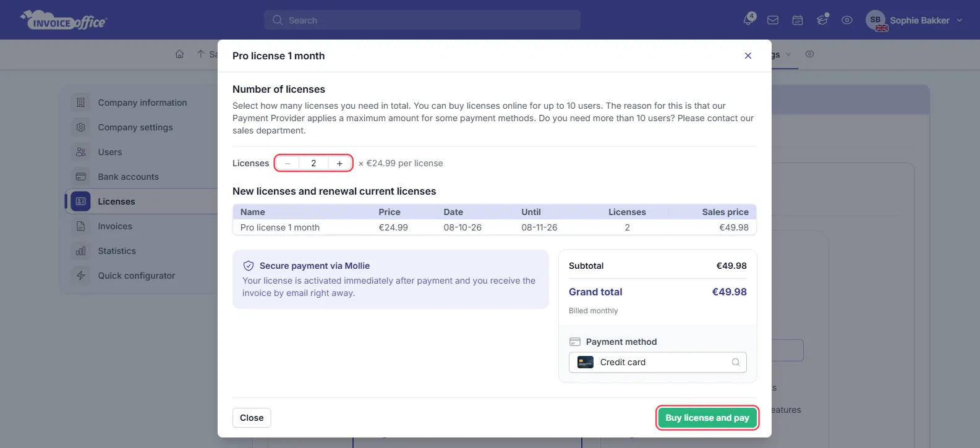Go to Users in the sidebar
The width and height of the screenshot is (980, 448).
click(x=110, y=152)
